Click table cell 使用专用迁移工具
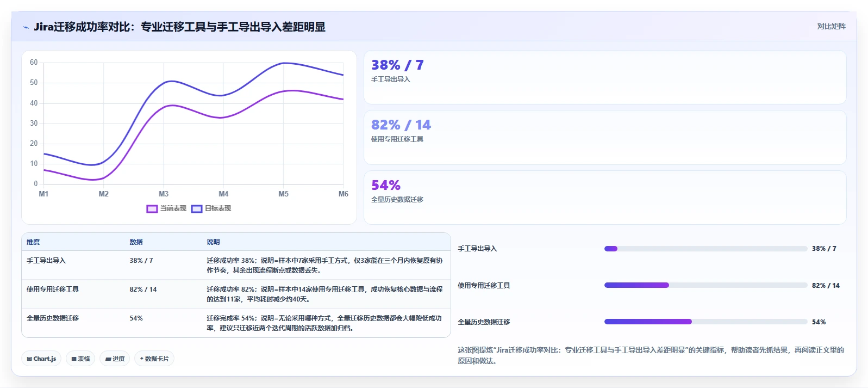 53,290
